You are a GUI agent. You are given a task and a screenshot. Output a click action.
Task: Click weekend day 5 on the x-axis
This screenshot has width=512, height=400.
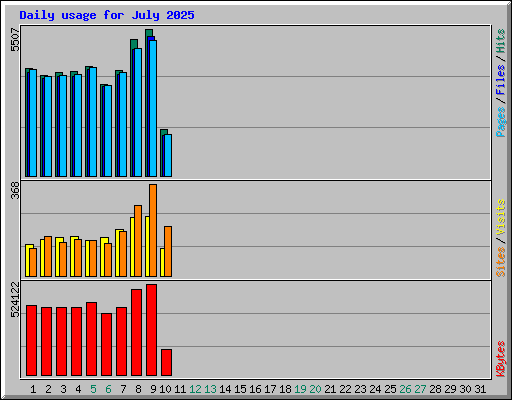point(93,389)
